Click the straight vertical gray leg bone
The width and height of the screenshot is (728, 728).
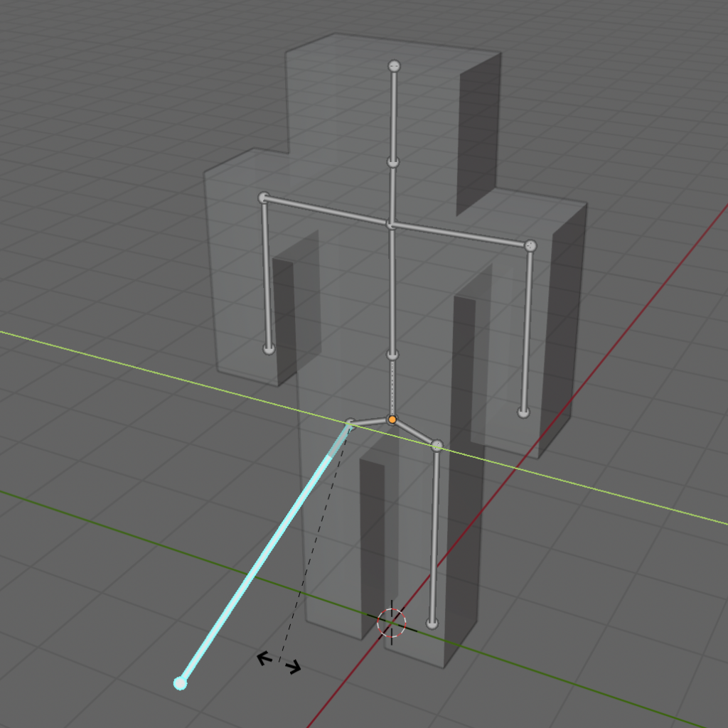(x=434, y=533)
